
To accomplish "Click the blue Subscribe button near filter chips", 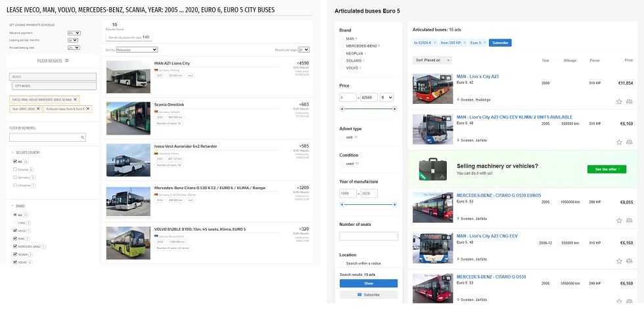I will click(x=500, y=43).
